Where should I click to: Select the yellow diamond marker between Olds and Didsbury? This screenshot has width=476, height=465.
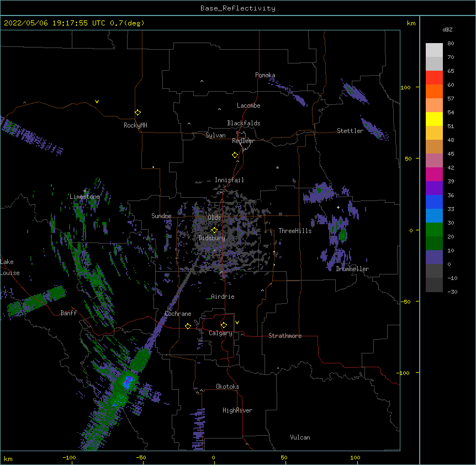click(214, 230)
